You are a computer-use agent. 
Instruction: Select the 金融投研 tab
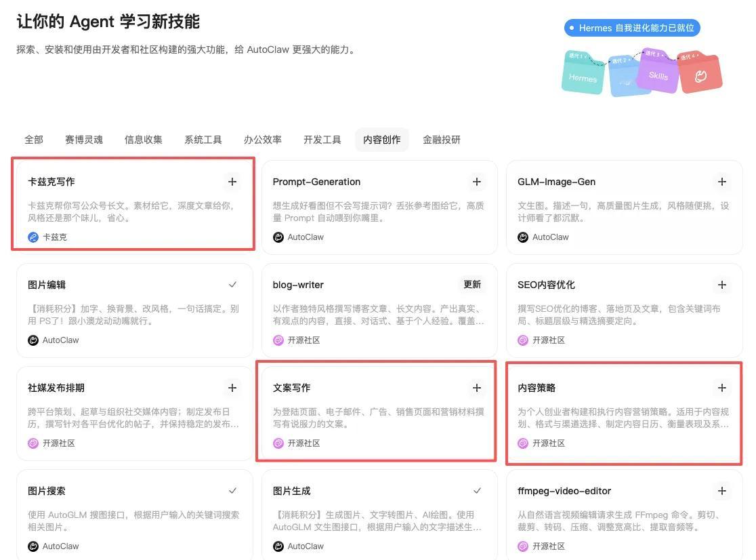click(442, 140)
